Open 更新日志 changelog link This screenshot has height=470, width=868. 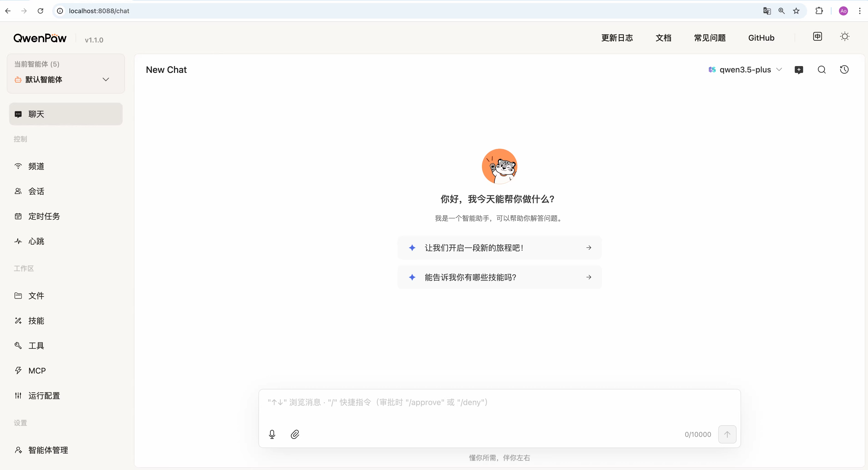617,38
